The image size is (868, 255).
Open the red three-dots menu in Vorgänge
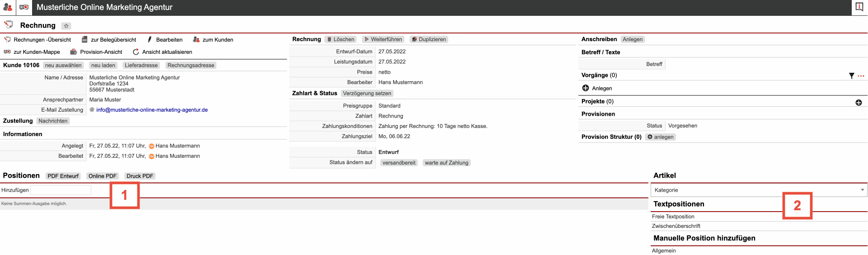click(861, 76)
